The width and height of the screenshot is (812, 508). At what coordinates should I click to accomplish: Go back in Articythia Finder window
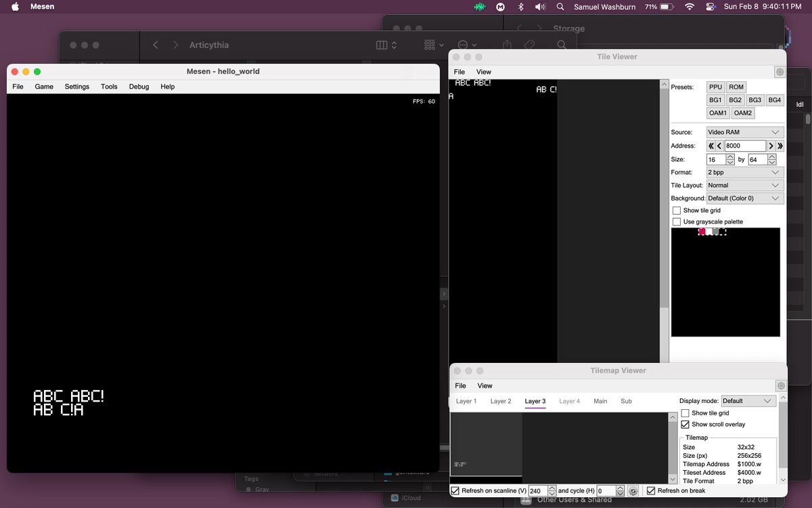156,45
